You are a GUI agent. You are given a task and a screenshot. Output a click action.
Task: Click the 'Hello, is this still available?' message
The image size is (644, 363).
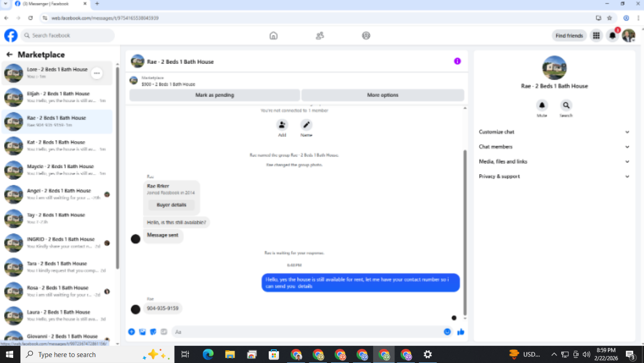point(176,222)
